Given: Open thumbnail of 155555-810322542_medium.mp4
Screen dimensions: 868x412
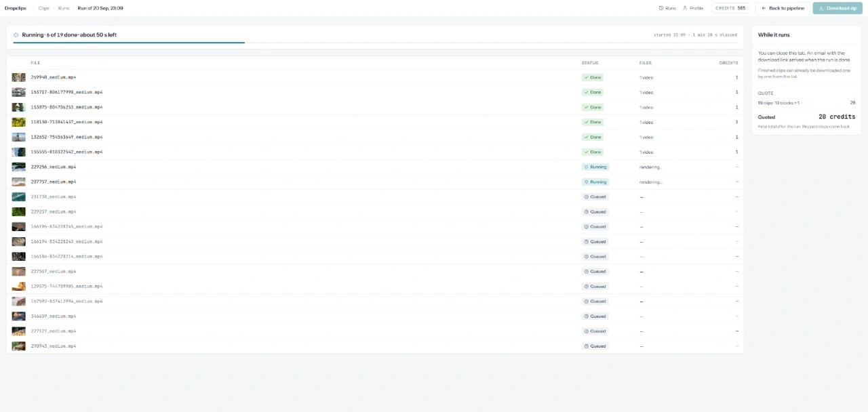Looking at the screenshot, I should 19,152.
